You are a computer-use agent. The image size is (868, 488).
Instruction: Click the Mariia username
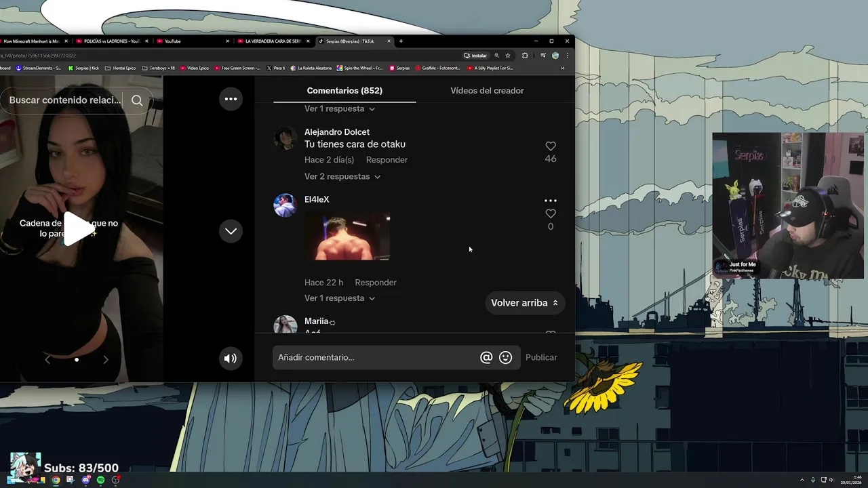click(x=317, y=321)
